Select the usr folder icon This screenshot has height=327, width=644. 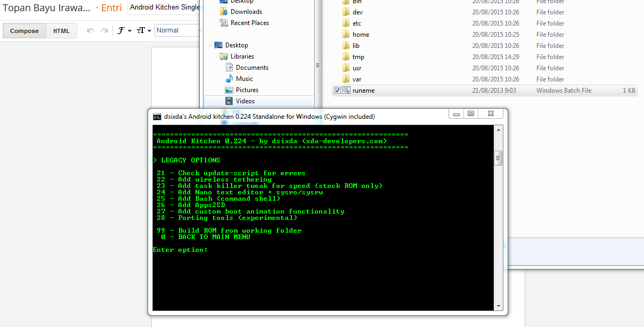tap(346, 68)
